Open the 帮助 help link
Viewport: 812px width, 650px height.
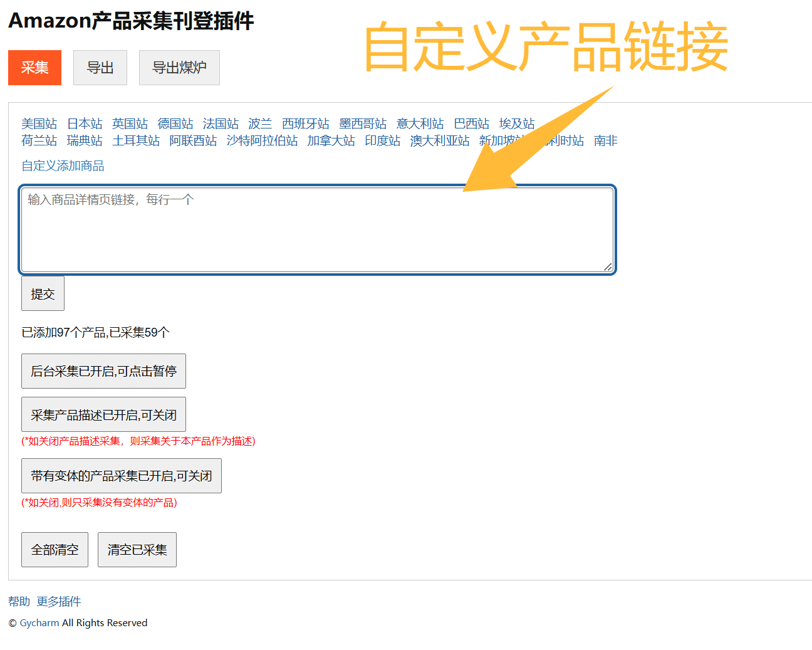pos(19,601)
